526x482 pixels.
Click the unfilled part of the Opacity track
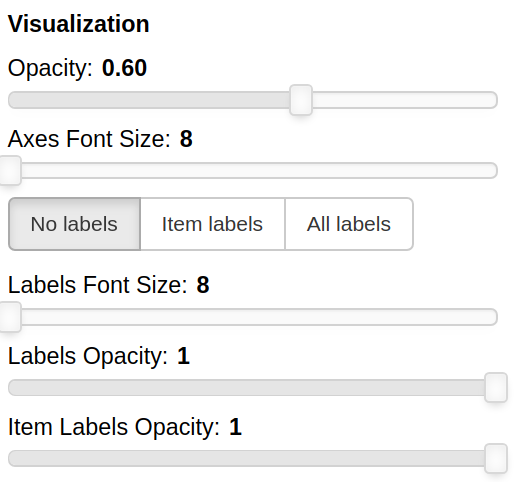(405, 100)
